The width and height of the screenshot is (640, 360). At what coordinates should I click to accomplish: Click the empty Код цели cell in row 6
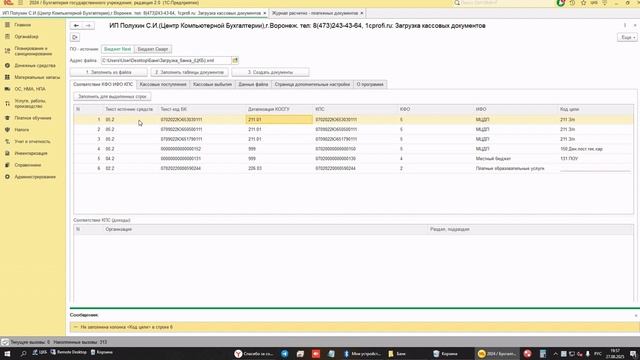tap(595, 168)
